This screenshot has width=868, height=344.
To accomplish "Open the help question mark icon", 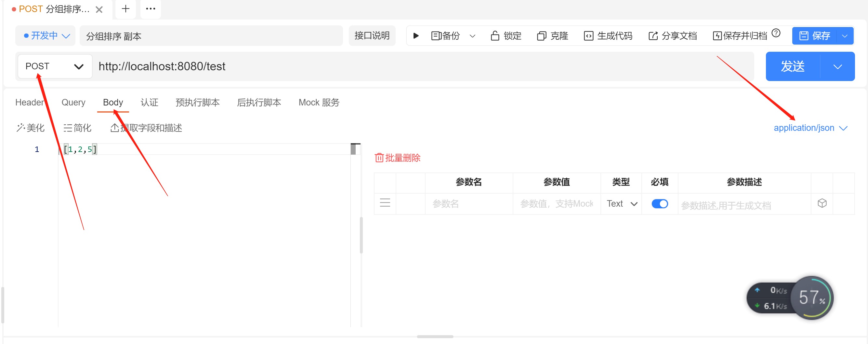I will pyautogui.click(x=776, y=33).
